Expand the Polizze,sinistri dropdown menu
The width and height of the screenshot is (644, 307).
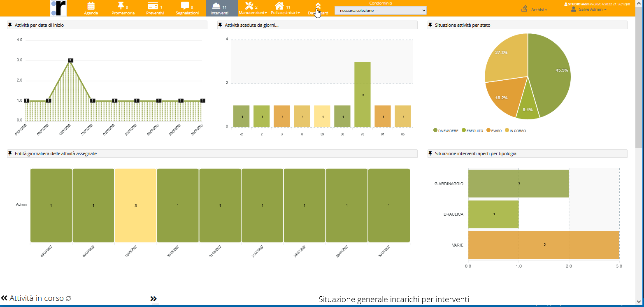[285, 13]
